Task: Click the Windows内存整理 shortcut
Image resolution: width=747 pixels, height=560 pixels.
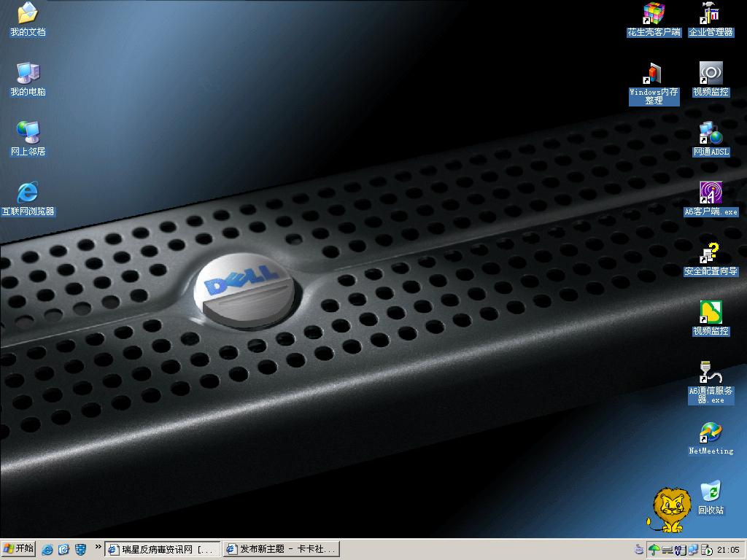Action: 654,84
